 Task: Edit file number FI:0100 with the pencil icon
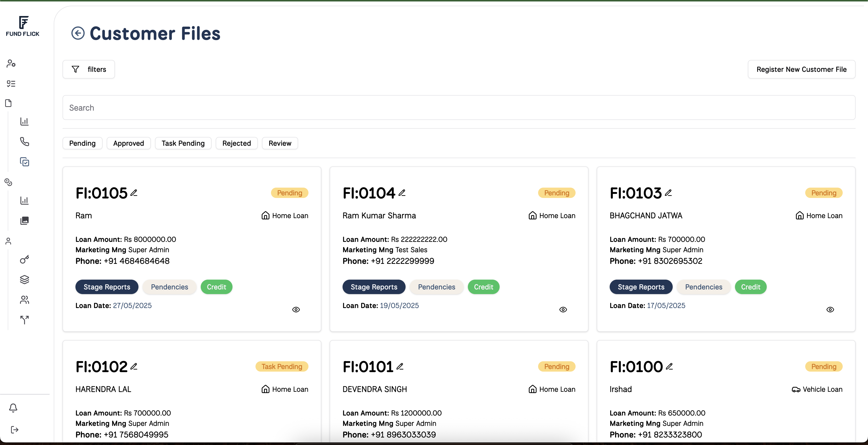point(669,366)
